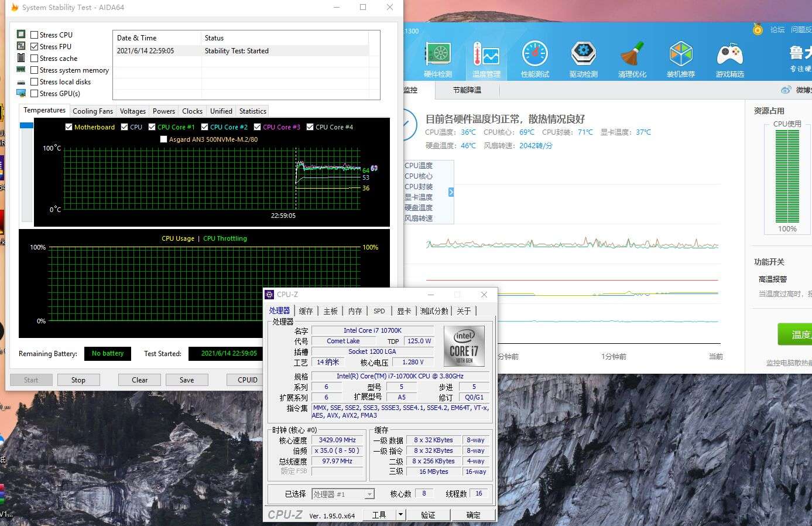The width and height of the screenshot is (812, 526).
Task: Open build recommendation (装机推荐) cube icon
Action: (x=681, y=59)
